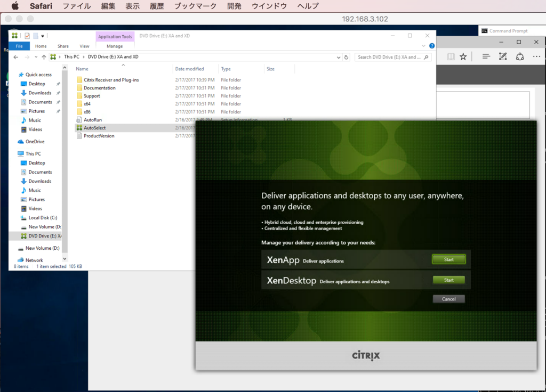Viewport: 546px width, 392px height.
Task: Open the Manage tab under Application Tools
Action: 115,46
